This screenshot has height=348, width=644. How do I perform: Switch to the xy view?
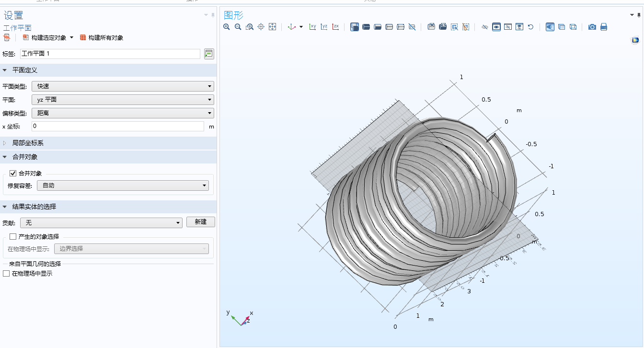tap(312, 27)
